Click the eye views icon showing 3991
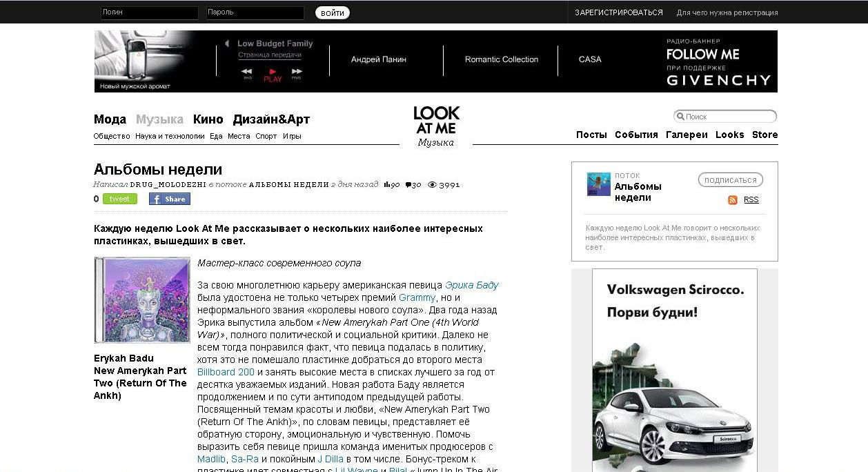 click(433, 185)
